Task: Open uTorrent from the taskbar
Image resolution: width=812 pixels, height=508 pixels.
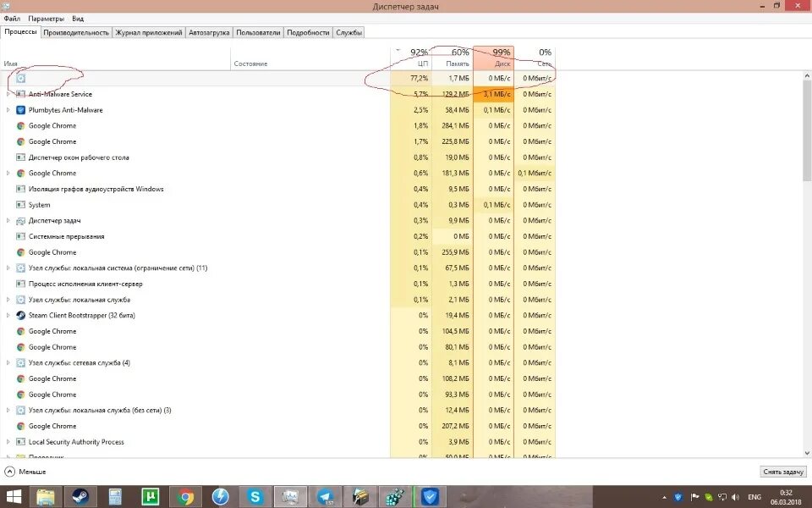Action: (x=151, y=497)
